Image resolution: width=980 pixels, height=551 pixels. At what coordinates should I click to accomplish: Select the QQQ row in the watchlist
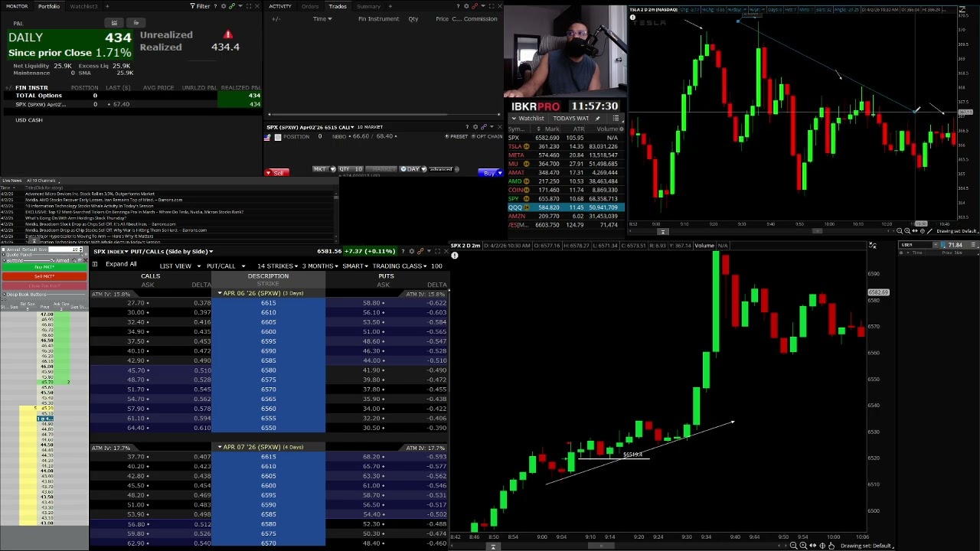566,207
